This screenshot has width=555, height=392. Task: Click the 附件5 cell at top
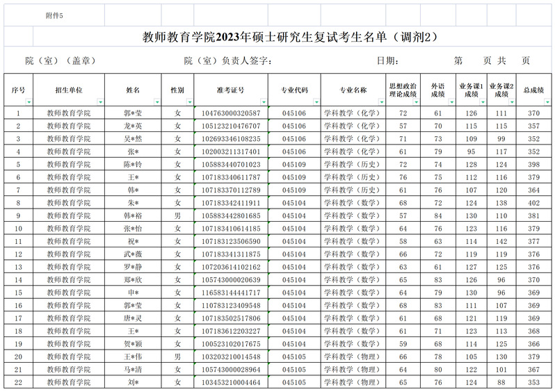click(x=54, y=15)
